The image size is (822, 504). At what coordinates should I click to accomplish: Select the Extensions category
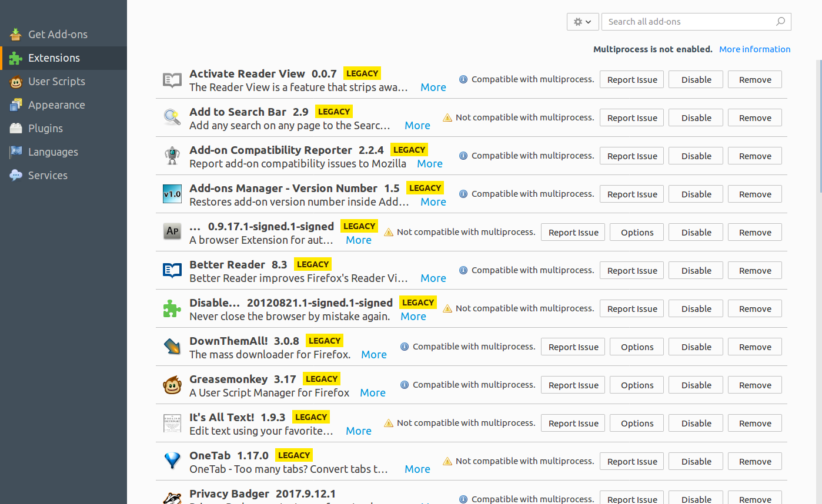(x=64, y=58)
